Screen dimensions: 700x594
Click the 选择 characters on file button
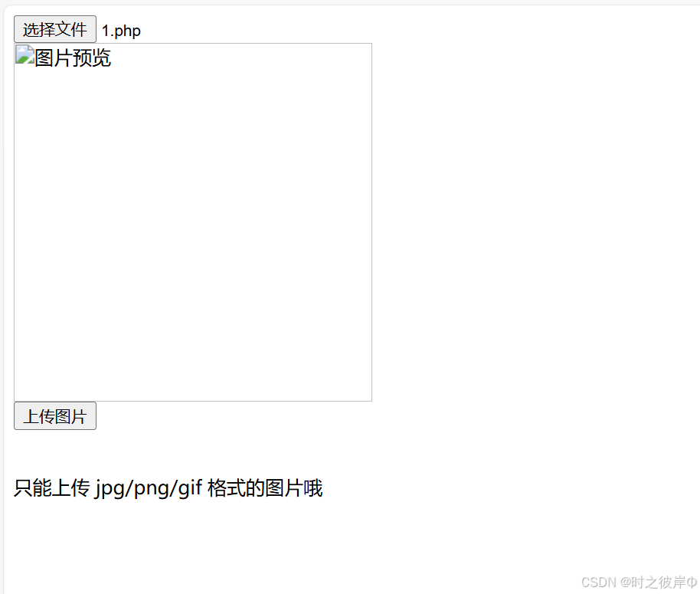point(39,29)
